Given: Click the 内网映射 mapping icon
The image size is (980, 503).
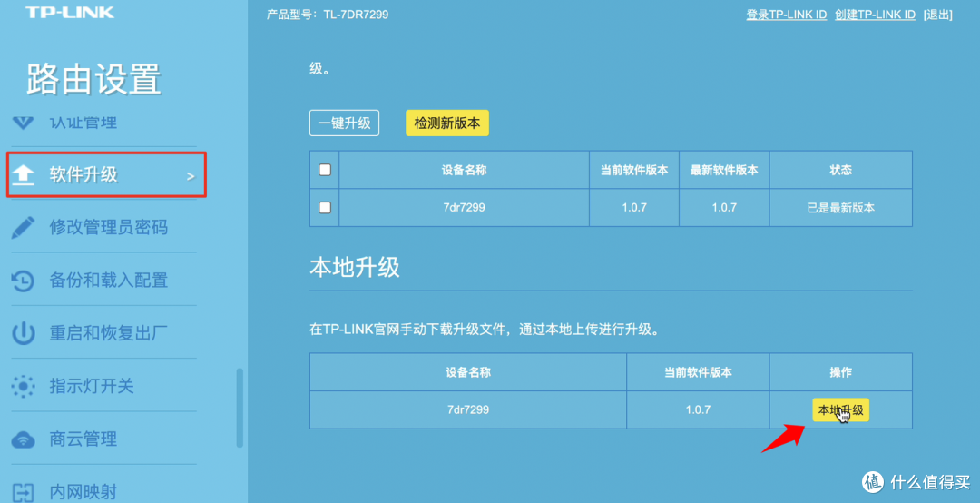Looking at the screenshot, I should pyautogui.click(x=23, y=492).
